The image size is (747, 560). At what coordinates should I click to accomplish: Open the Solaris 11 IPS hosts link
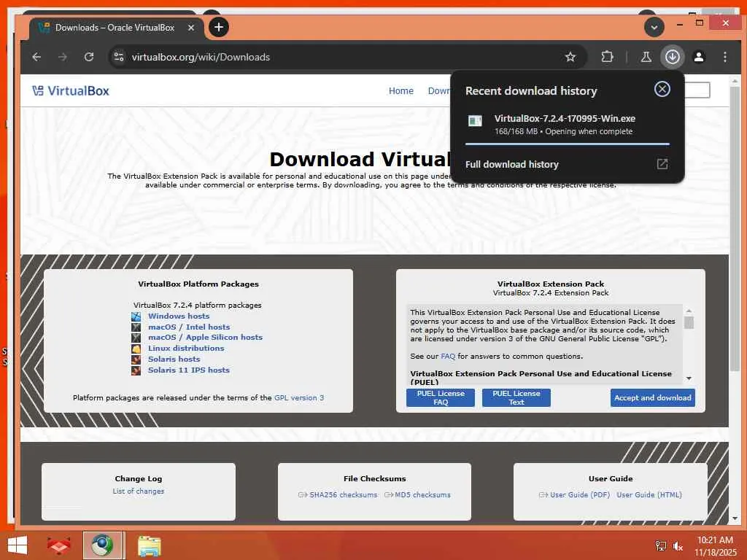[189, 370]
